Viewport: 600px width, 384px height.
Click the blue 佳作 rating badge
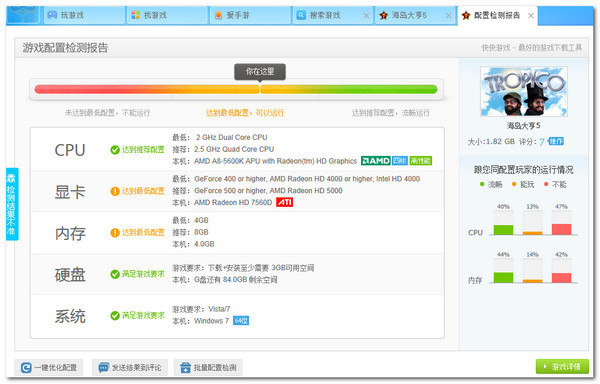click(x=556, y=141)
